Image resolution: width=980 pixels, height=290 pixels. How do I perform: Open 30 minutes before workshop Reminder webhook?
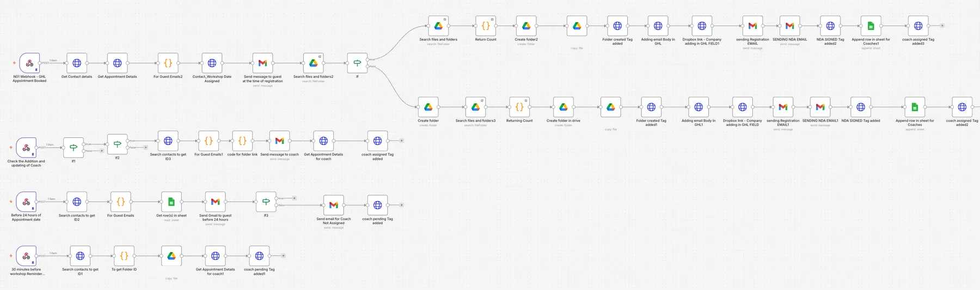(x=26, y=256)
